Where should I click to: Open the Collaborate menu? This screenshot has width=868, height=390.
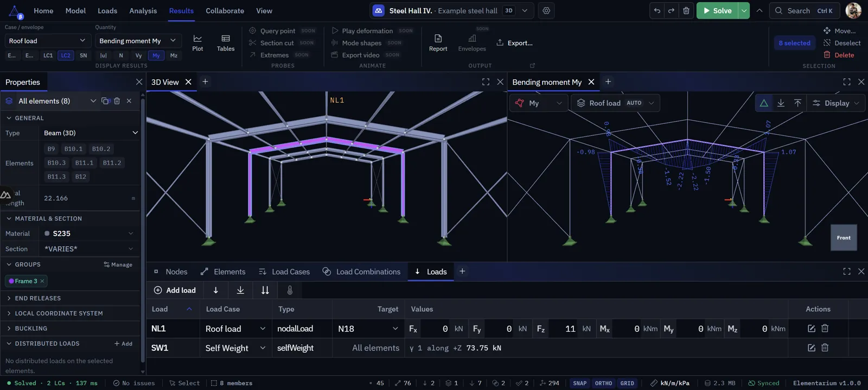(225, 10)
